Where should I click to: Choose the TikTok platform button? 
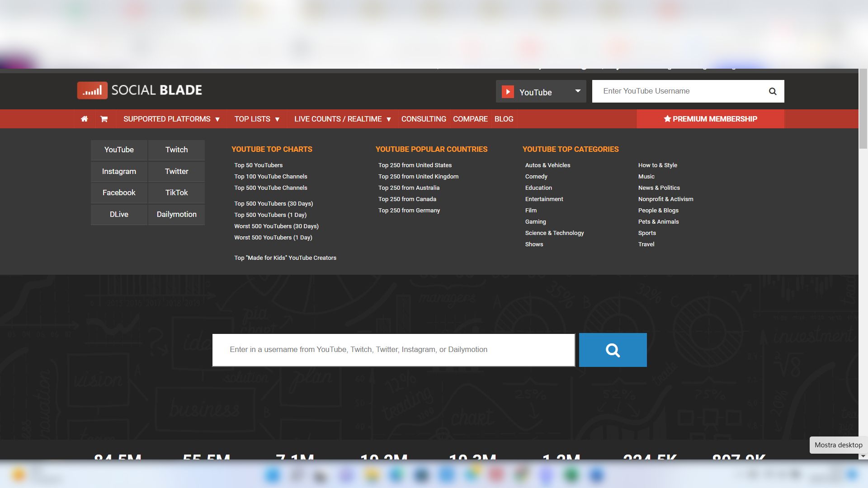click(x=176, y=193)
